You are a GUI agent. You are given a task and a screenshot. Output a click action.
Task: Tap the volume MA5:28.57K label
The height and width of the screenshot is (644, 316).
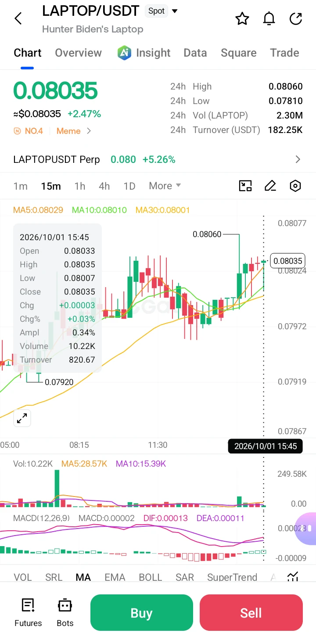[84, 464]
